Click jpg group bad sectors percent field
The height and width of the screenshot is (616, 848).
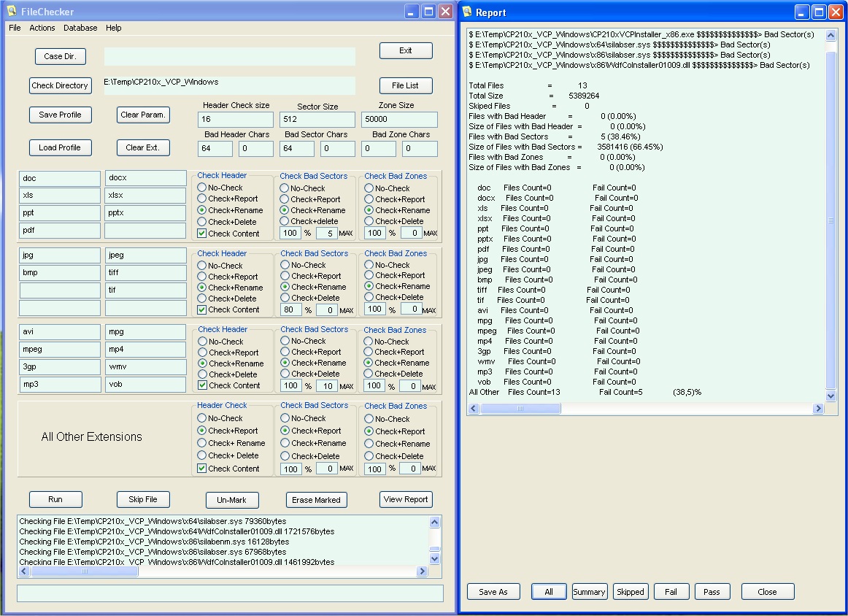coord(291,310)
